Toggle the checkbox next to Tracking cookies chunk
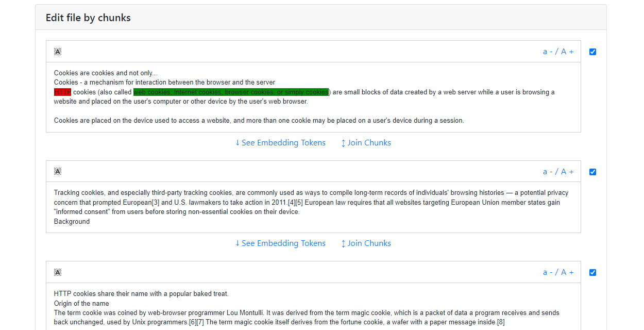644x330 pixels. pos(592,172)
